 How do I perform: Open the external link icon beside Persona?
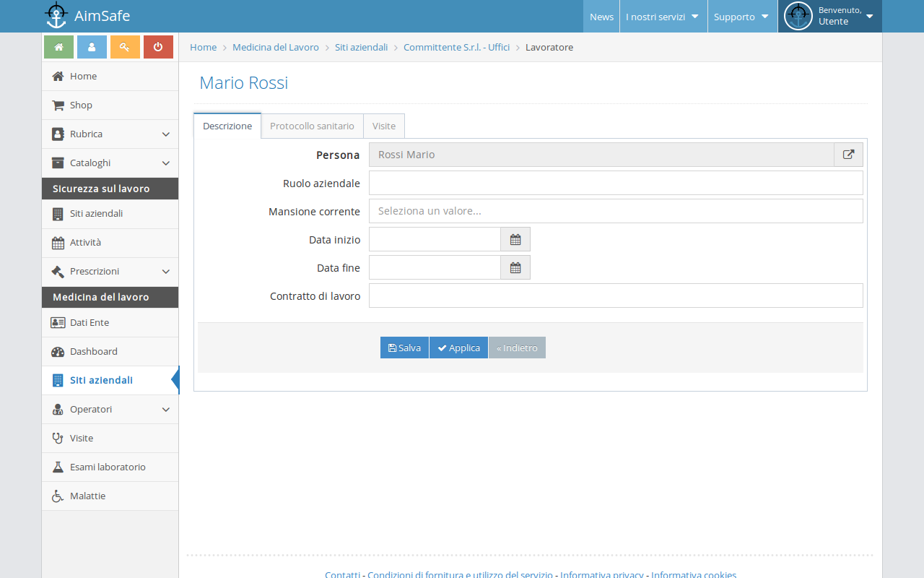(849, 155)
